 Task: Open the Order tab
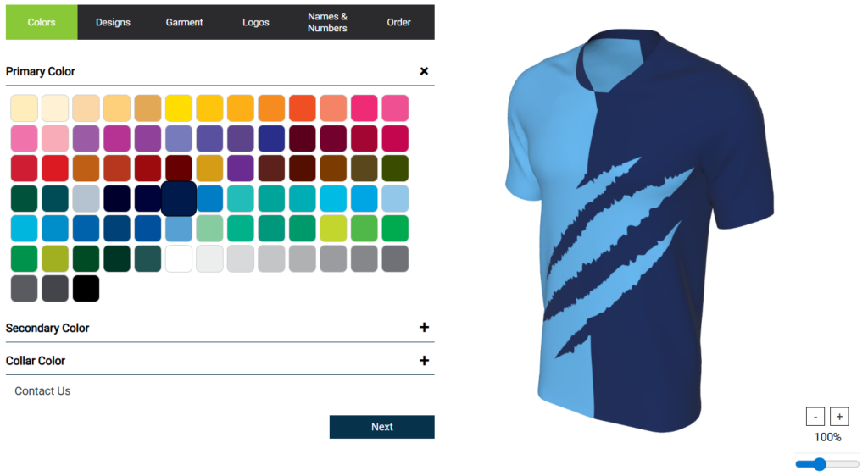398,22
